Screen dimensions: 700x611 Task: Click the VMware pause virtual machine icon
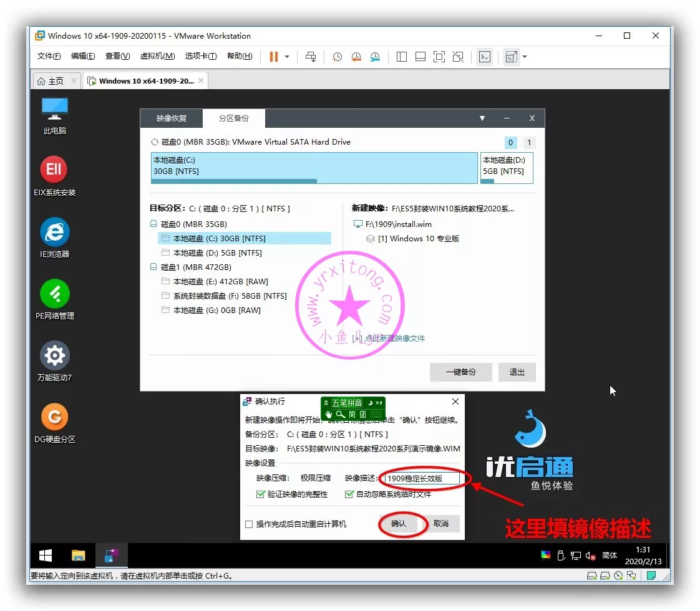coord(273,57)
